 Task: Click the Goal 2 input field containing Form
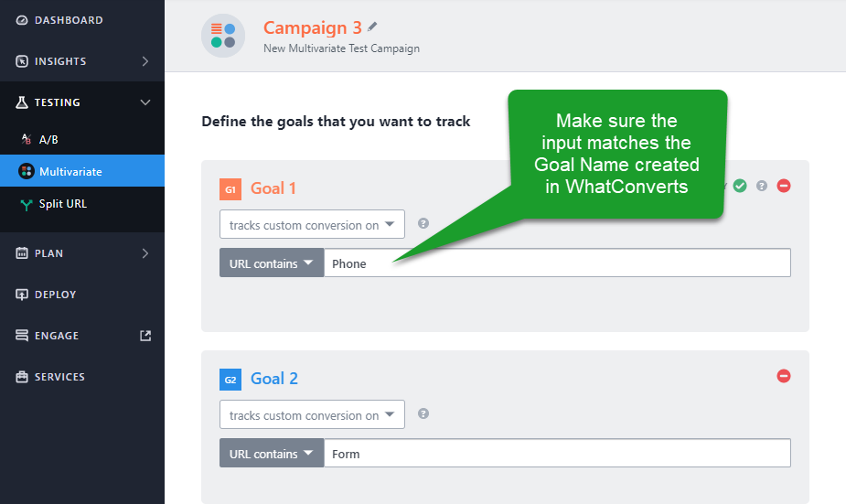point(557,454)
